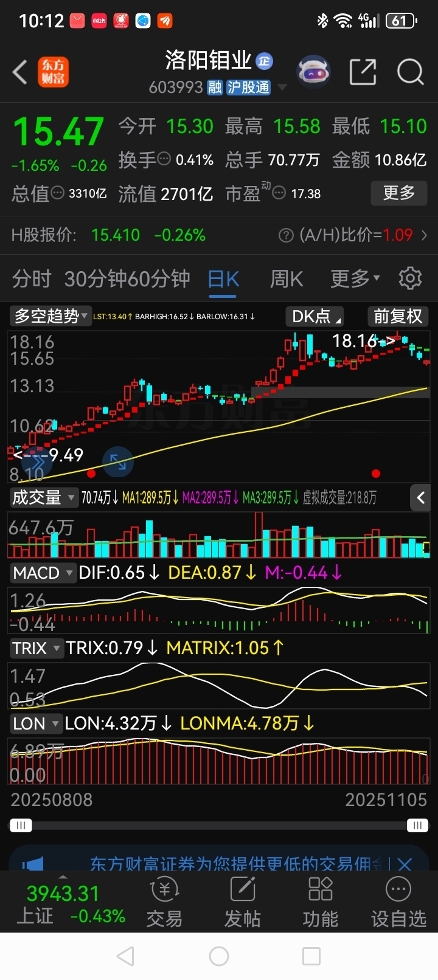The width and height of the screenshot is (438, 980).
Task: Switch to the 60分钟 tab
Action: click(x=159, y=278)
